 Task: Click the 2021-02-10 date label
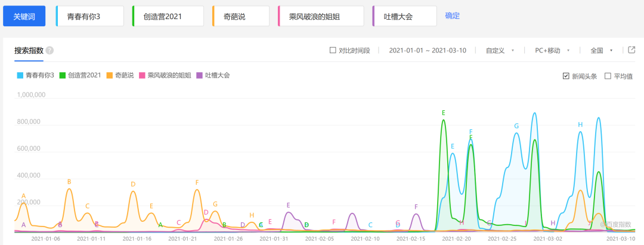(x=365, y=238)
